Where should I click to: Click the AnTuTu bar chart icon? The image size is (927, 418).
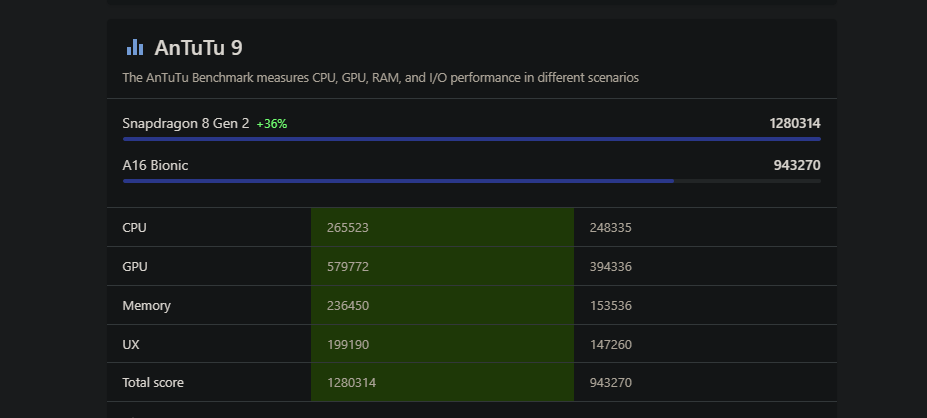point(135,47)
